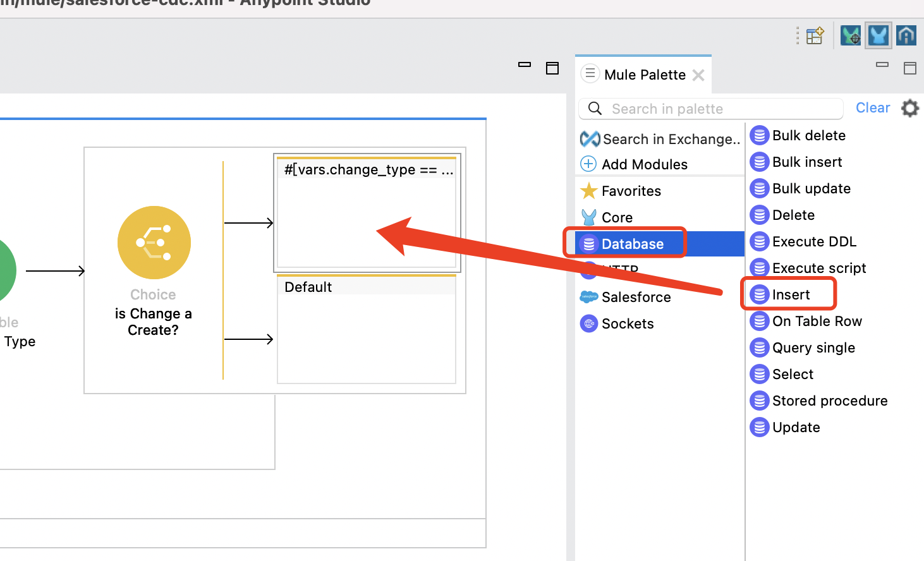Select the Execute script operation
This screenshot has width=924, height=561.
[808, 268]
